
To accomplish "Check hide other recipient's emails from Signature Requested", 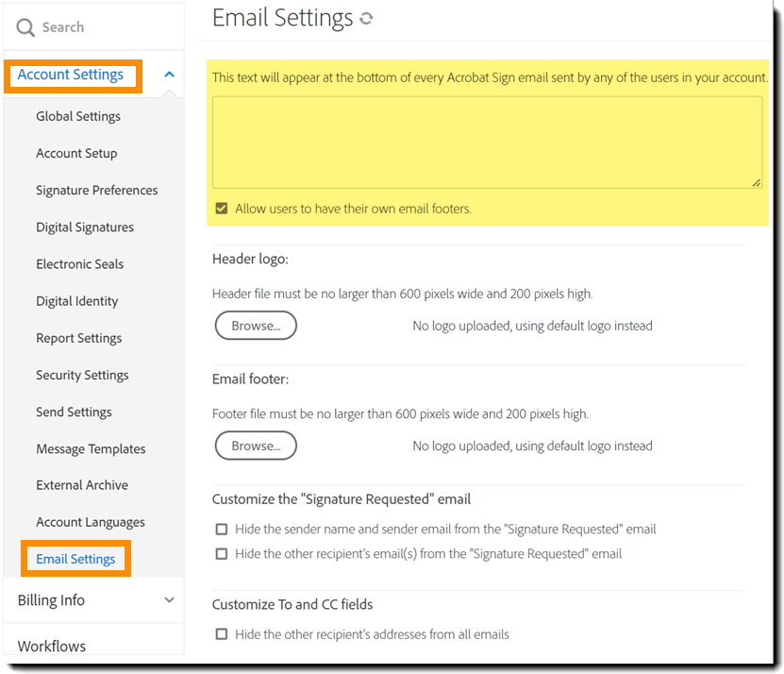I will tap(222, 554).
